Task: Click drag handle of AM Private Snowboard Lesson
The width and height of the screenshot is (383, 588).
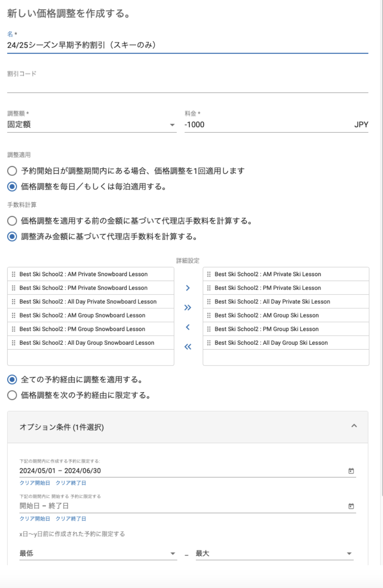Action: pyautogui.click(x=13, y=274)
